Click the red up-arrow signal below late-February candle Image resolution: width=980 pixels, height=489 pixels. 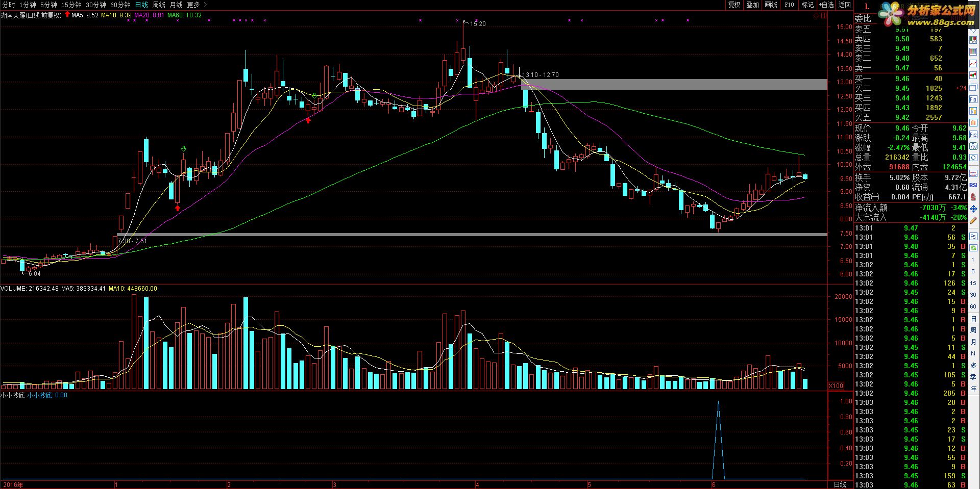tap(308, 120)
